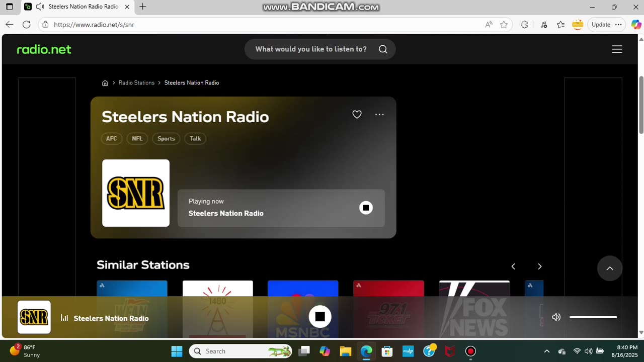644x362 pixels.
Task: Open the Bandicam record icon on taskbar
Action: pyautogui.click(x=470, y=351)
